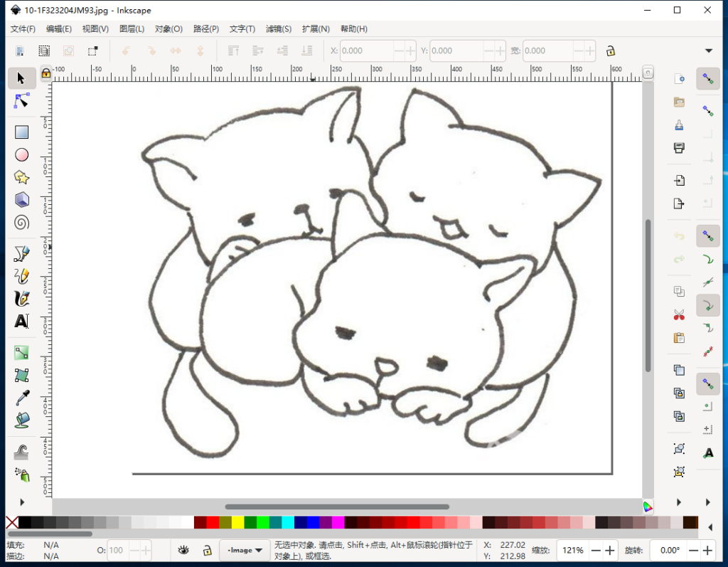This screenshot has height=567, width=728.
Task: Expand more tools in the toolbox
Action: (x=21, y=502)
